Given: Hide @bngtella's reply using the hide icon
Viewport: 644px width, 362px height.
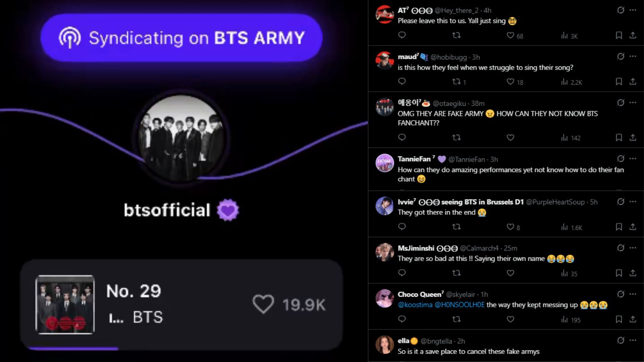Looking at the screenshot, I should pos(620,340).
